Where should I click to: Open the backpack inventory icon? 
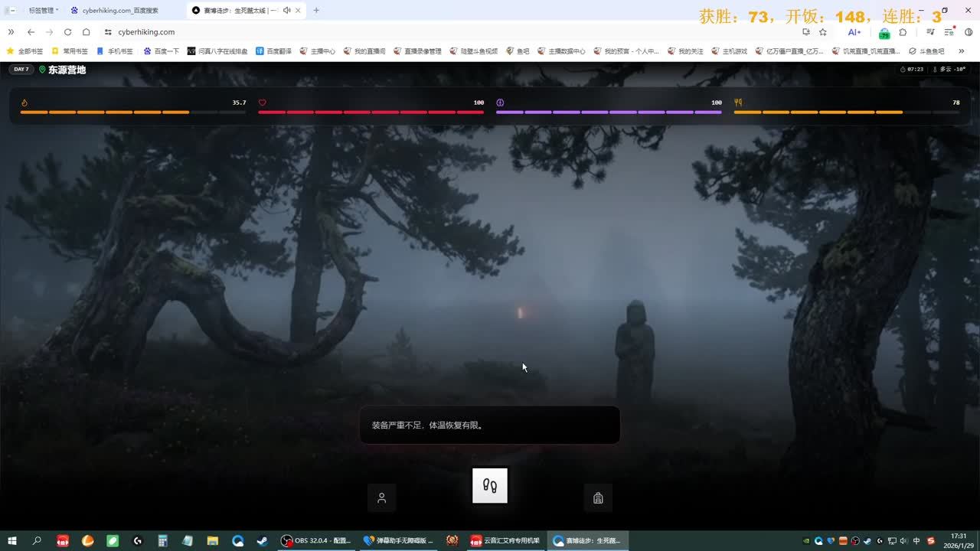click(598, 498)
